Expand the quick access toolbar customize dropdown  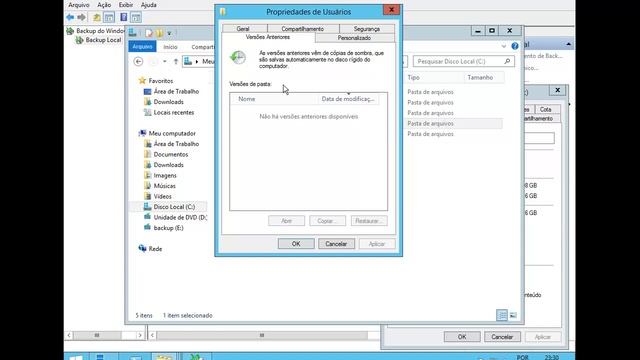(169, 33)
